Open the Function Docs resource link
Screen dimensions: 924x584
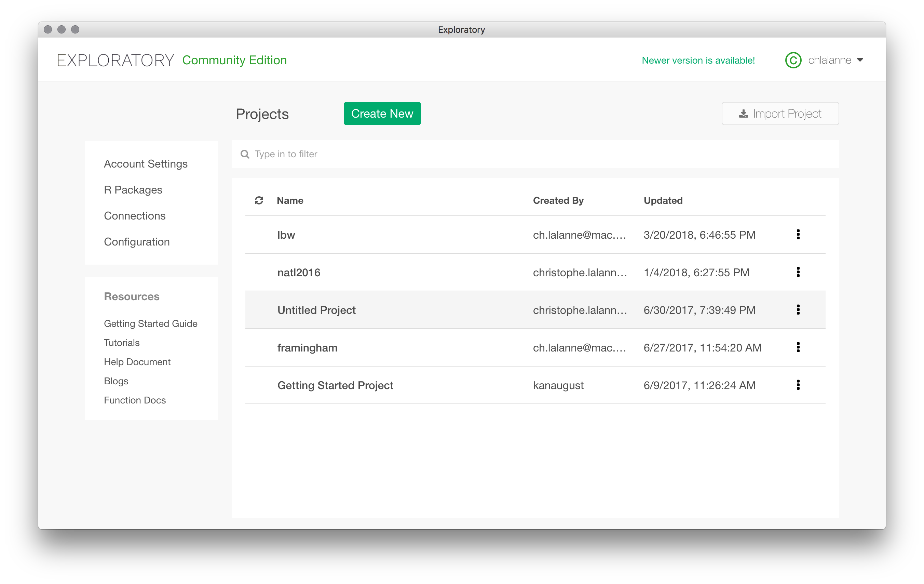tap(135, 400)
